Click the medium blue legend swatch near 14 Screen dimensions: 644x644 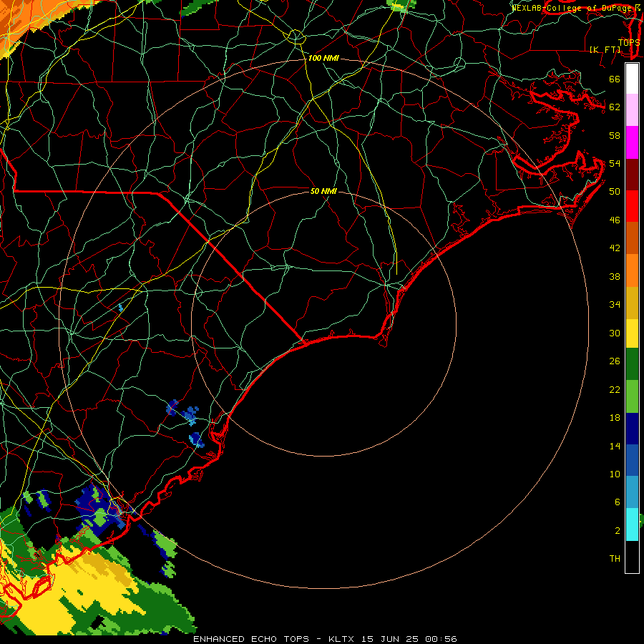click(x=632, y=460)
